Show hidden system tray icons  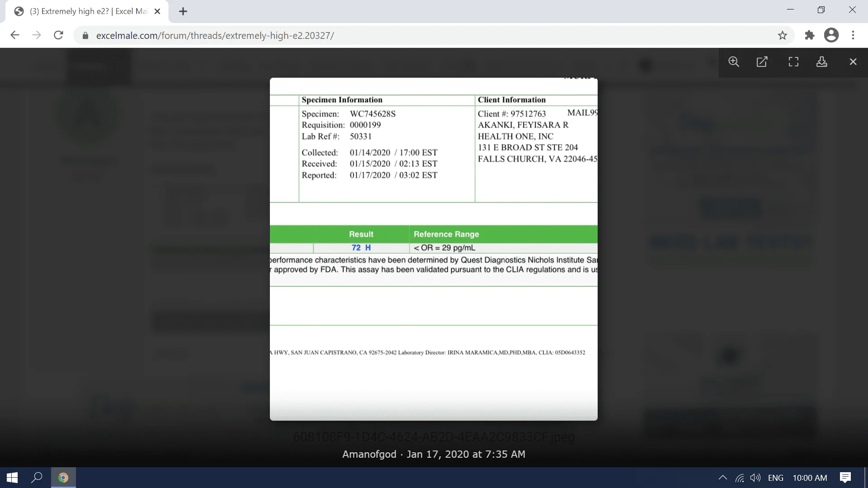722,478
